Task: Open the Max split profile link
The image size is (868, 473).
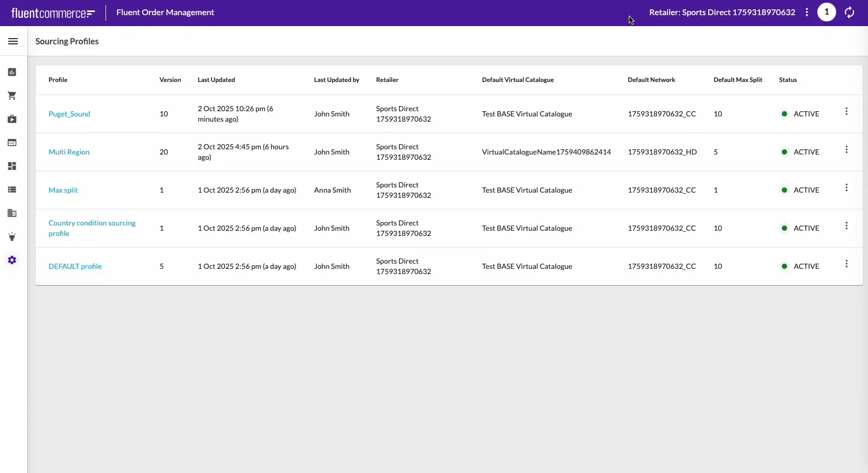Action: (x=63, y=190)
